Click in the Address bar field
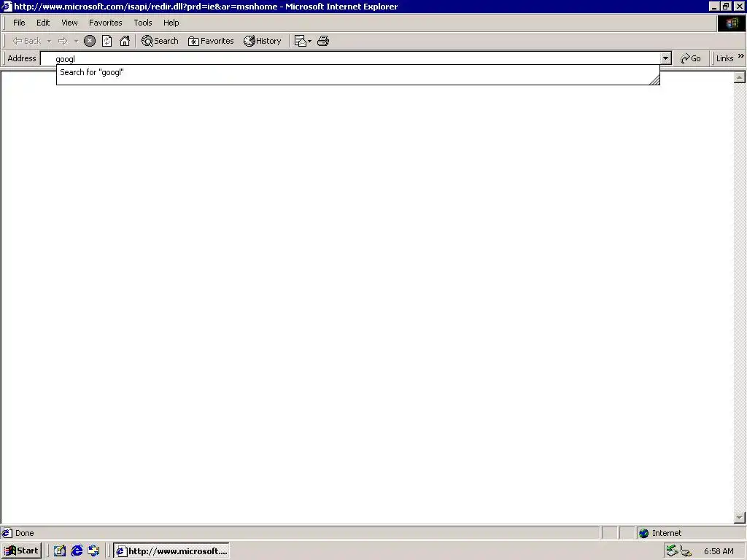This screenshot has width=747, height=560. click(350, 58)
